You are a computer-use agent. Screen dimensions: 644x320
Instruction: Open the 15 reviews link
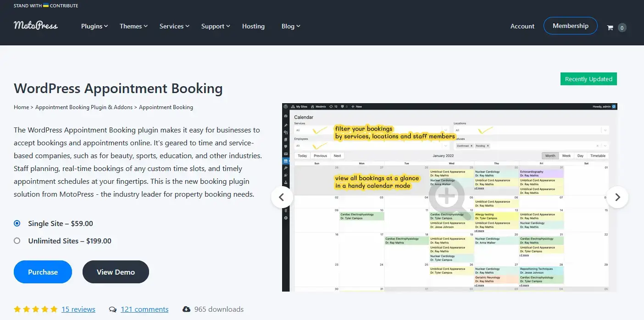[78, 309]
